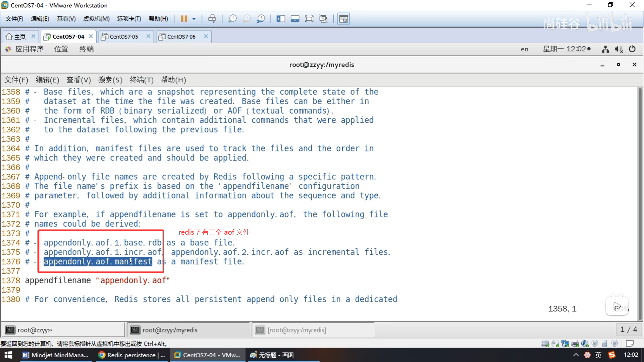This screenshot has width=644, height=362.
Task: Click the GNOME volume icon
Action: click(619, 49)
